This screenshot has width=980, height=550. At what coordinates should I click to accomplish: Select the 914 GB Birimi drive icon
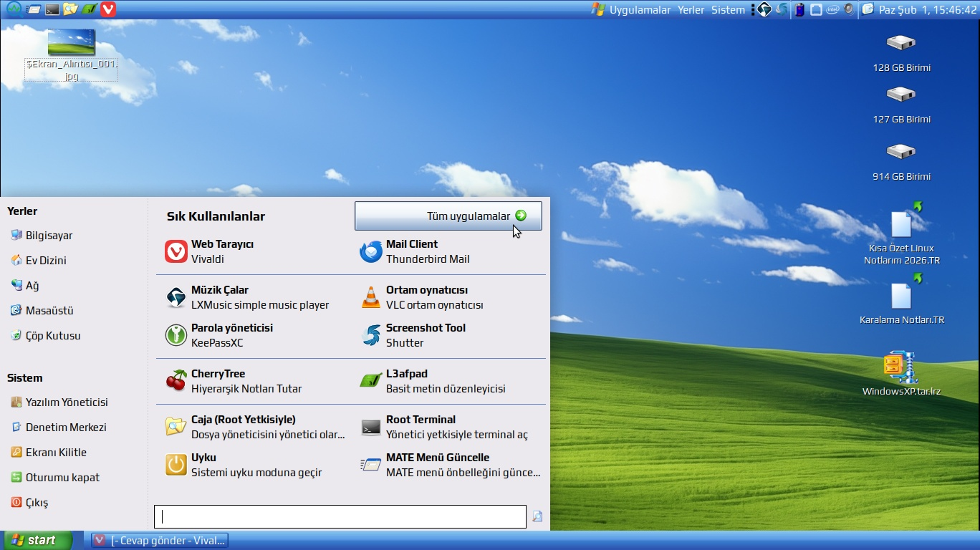click(901, 161)
